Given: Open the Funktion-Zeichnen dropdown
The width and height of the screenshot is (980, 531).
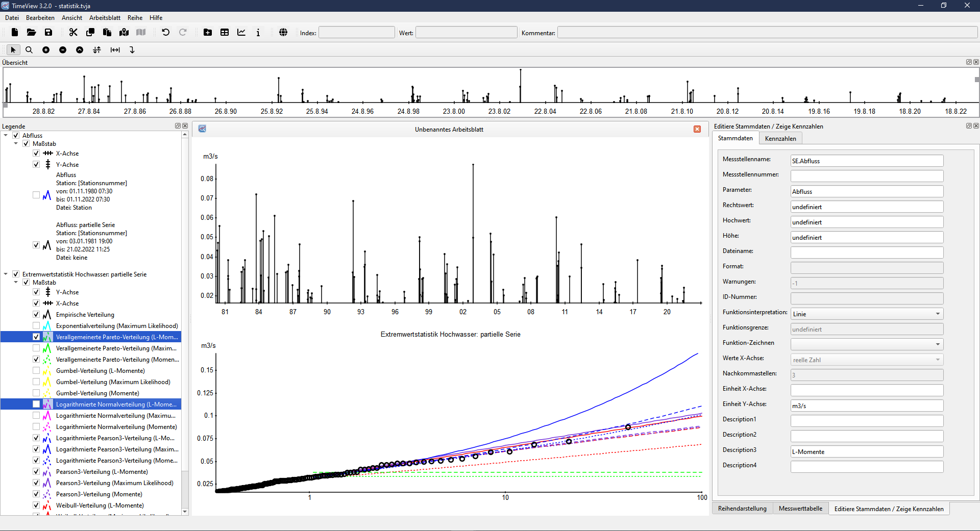Looking at the screenshot, I should click(x=866, y=345).
